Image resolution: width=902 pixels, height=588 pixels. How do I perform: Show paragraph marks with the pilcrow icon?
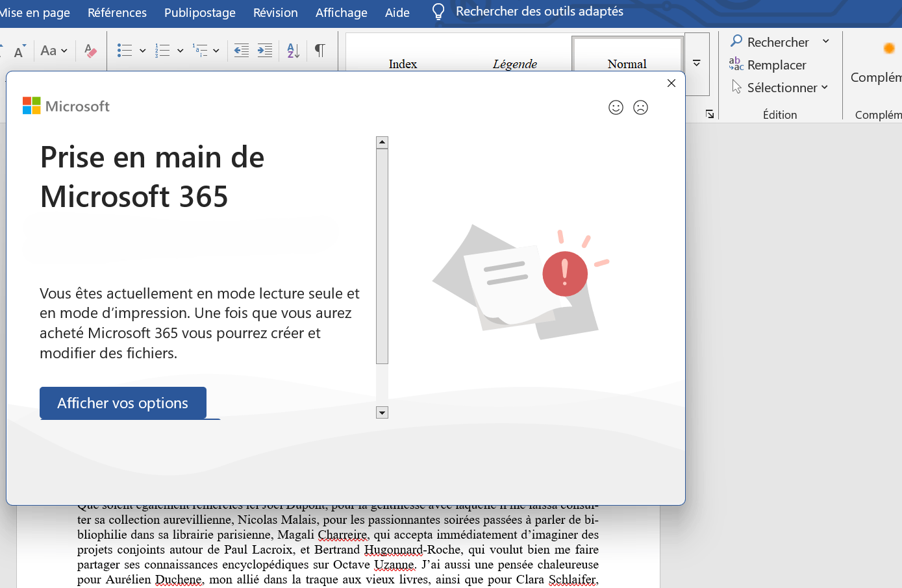[320, 51]
